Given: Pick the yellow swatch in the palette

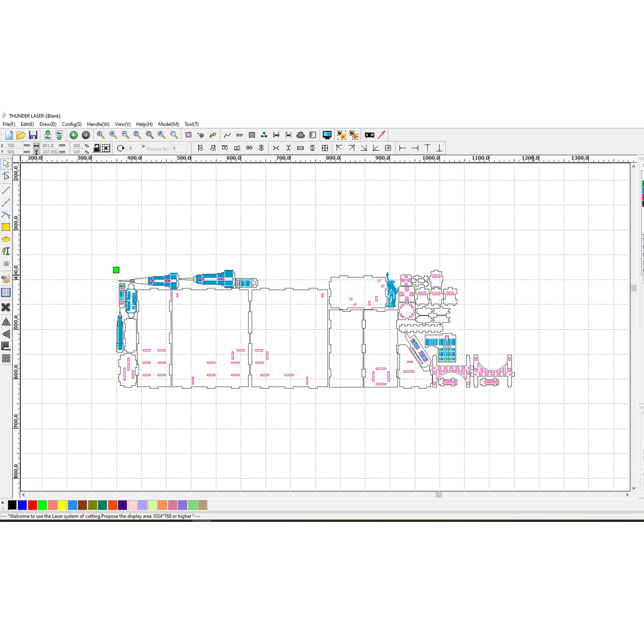Looking at the screenshot, I should click(x=62, y=505).
